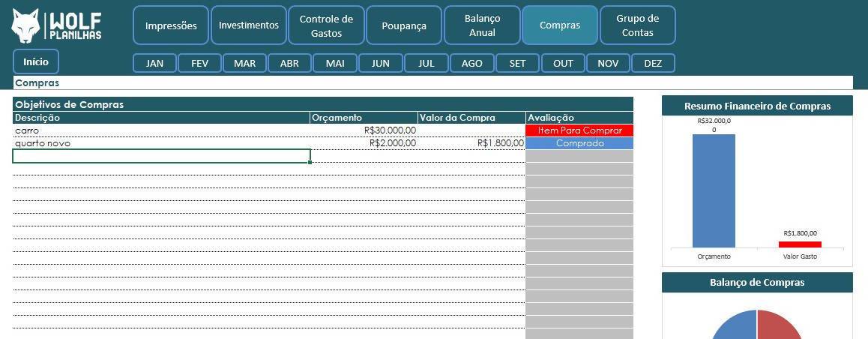Click the Compras page title bar
Image resolution: width=868 pixels, height=339 pixels.
(433, 83)
